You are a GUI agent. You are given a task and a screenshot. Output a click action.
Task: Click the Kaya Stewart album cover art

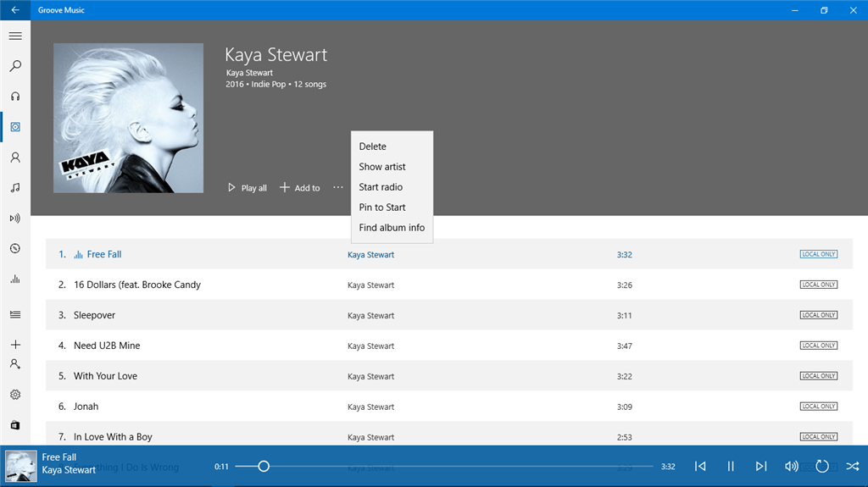[x=129, y=118]
